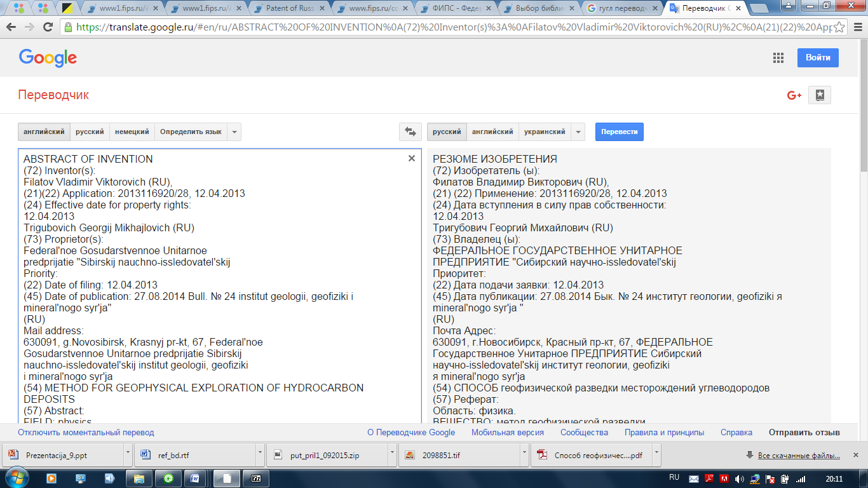The width and height of the screenshot is (868, 488).
Task: Click the Переводчик page title
Action: [x=53, y=95]
